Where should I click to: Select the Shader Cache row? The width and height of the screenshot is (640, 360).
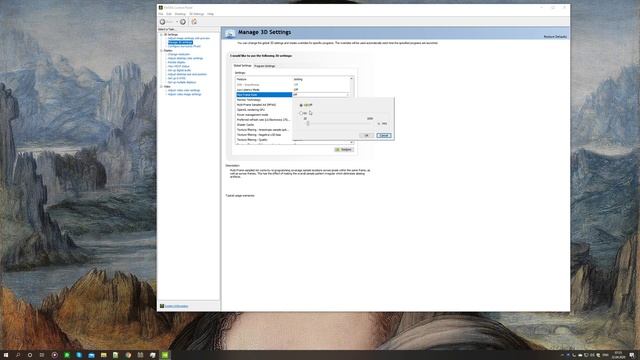click(264, 125)
